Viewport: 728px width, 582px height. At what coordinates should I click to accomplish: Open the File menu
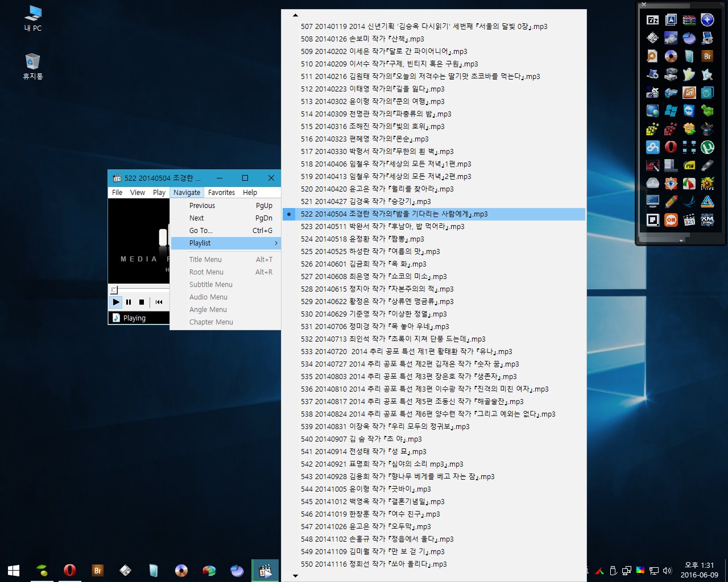coord(117,193)
